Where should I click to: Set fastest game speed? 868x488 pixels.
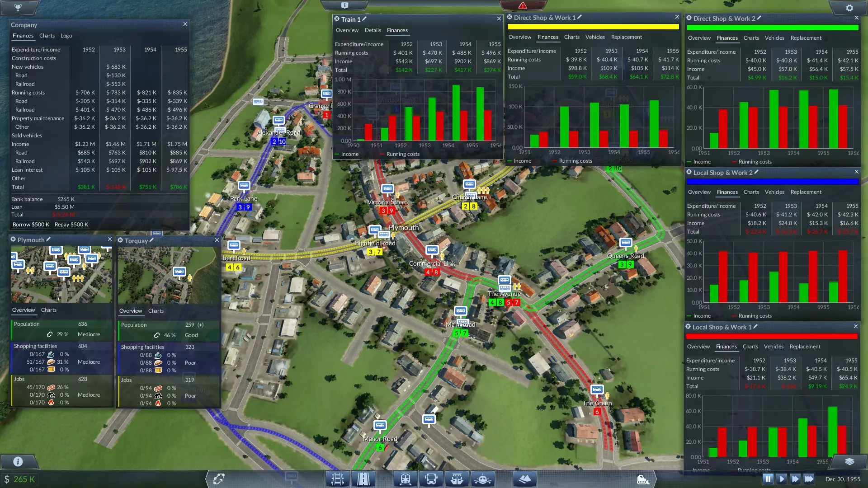click(809, 479)
